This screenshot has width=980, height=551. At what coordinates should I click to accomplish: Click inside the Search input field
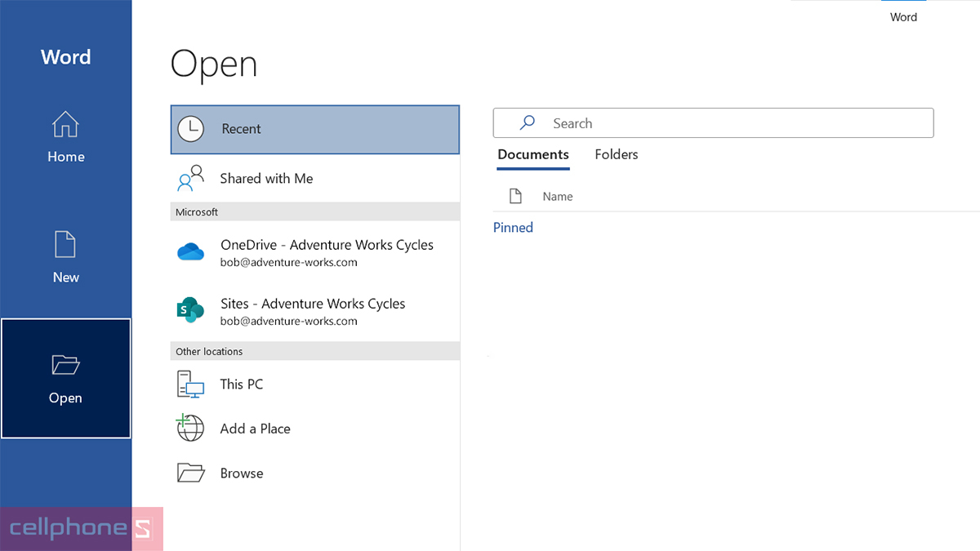coord(713,123)
